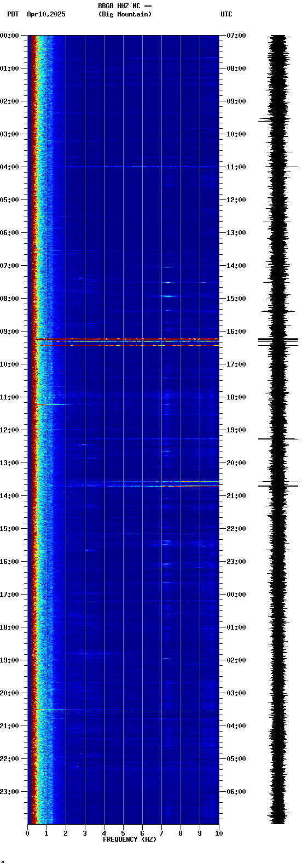Screen dimensions: 302x868
Task: Click the '(Big Mountain)' station name
Action: click(125, 14)
